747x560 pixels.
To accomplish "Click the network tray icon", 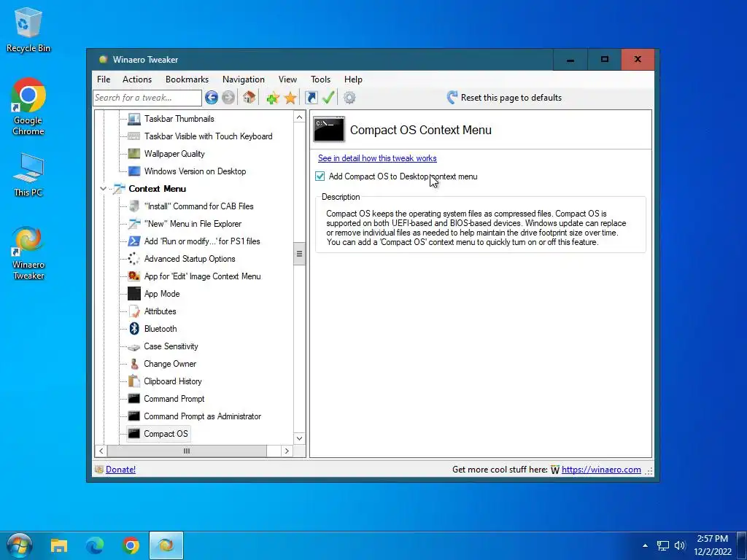I will [662, 545].
